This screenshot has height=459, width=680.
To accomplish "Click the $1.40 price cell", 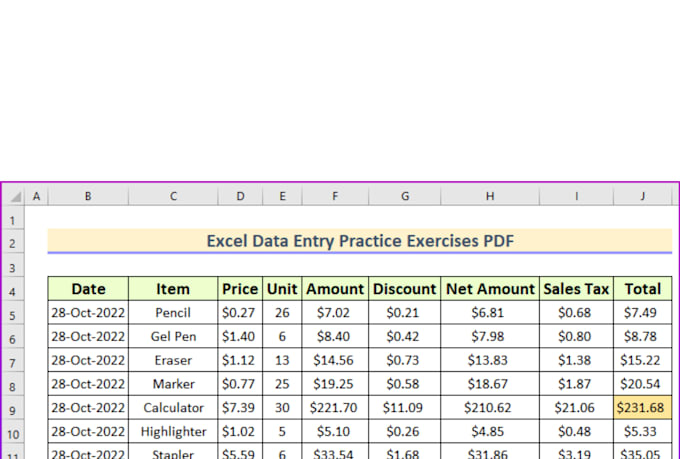I will (240, 336).
